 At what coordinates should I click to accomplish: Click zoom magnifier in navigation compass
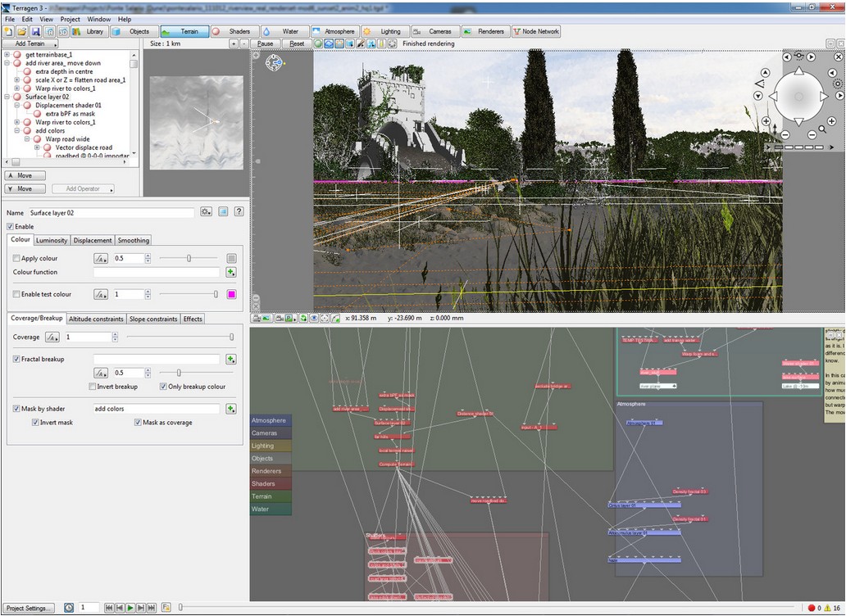[821, 129]
